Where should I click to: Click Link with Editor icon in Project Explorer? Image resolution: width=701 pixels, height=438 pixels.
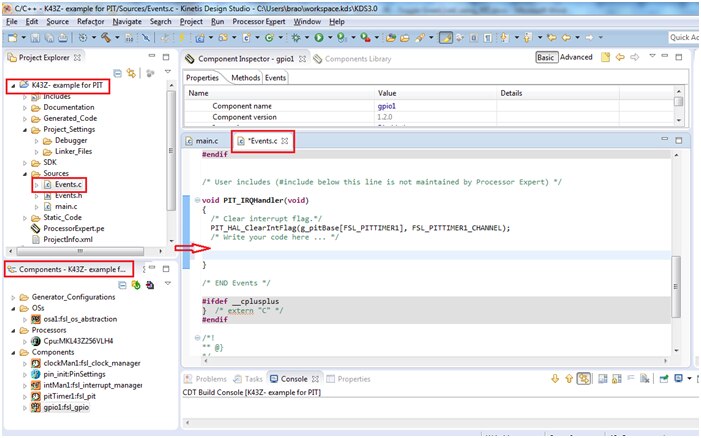coord(131,73)
